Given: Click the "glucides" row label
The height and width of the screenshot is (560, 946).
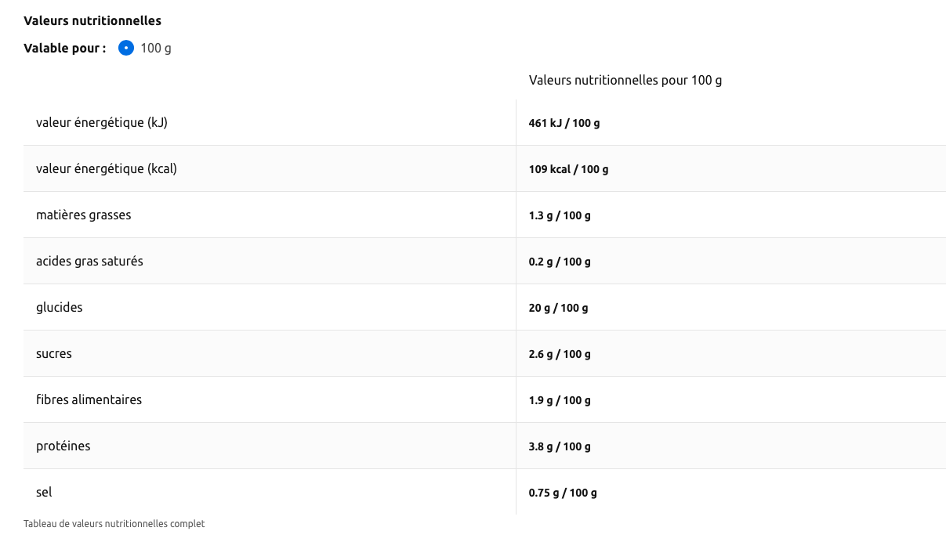Looking at the screenshot, I should (60, 307).
